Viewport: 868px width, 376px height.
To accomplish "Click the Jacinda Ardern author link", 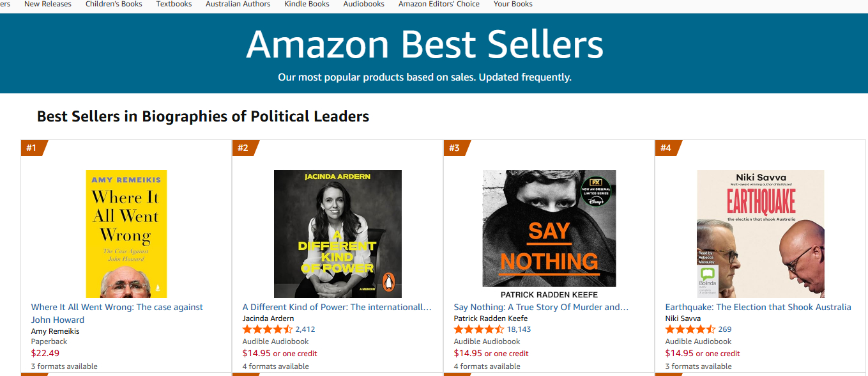I will (268, 318).
